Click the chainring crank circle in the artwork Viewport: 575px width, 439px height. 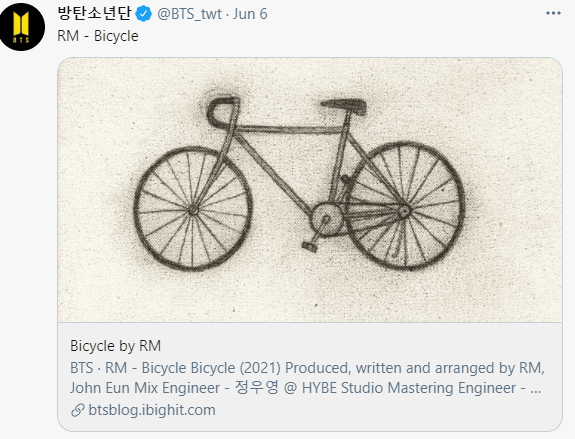click(x=326, y=219)
